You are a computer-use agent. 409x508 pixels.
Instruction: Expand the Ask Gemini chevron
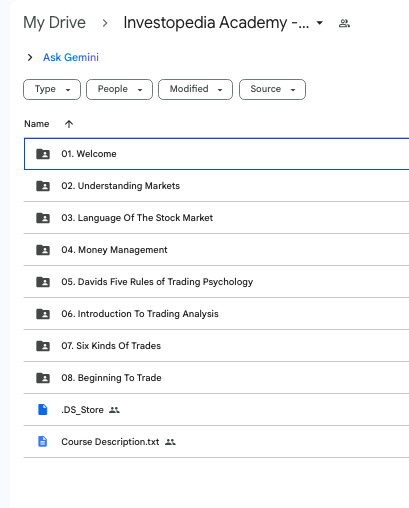click(x=30, y=57)
